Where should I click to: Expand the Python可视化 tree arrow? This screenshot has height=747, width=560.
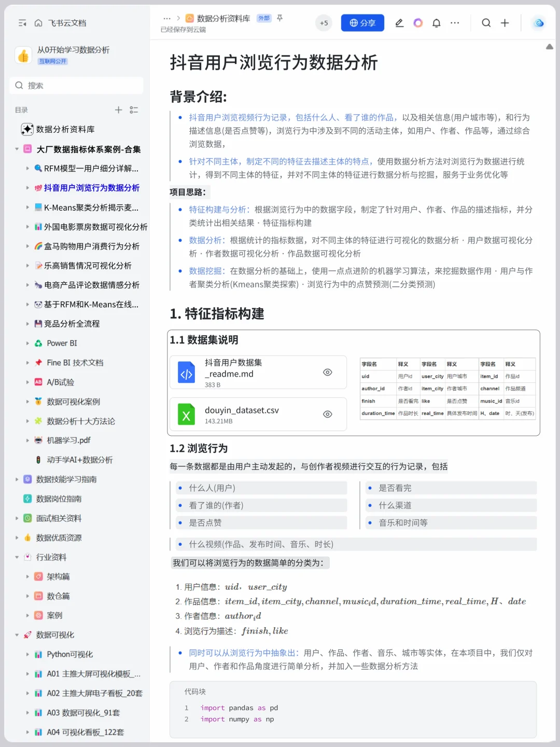27,655
